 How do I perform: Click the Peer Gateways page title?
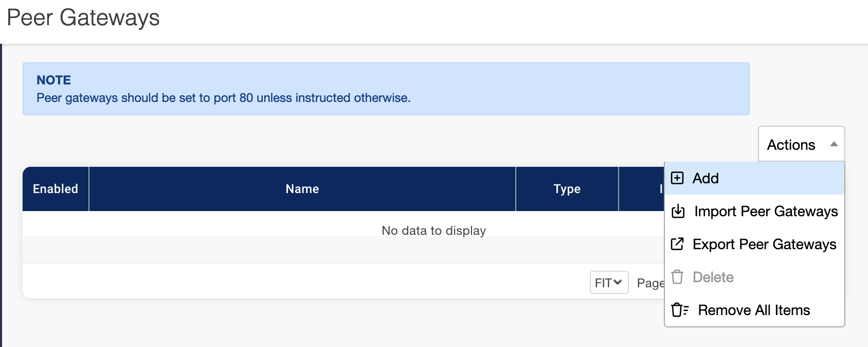click(83, 18)
